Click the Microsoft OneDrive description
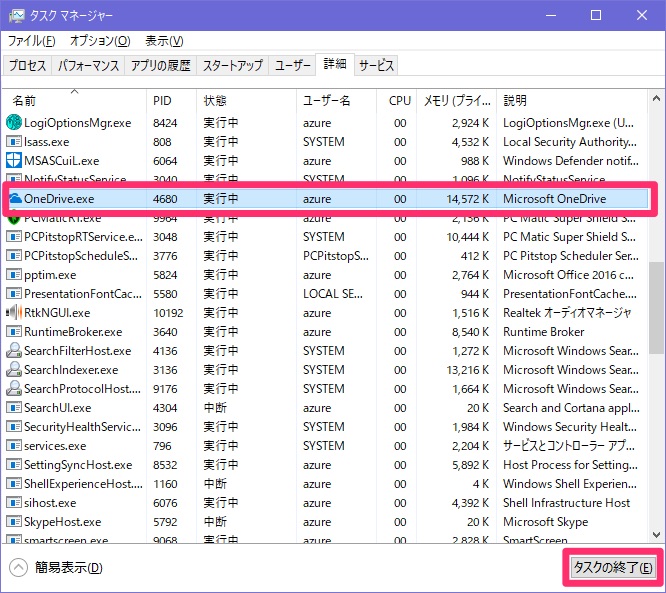Screen dimensions: 666x593 tap(555, 198)
